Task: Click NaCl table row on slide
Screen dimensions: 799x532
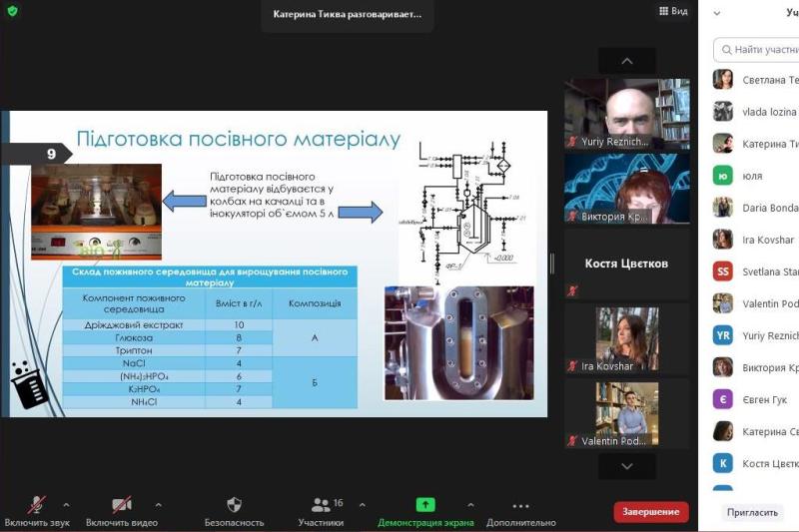Action: point(167,363)
